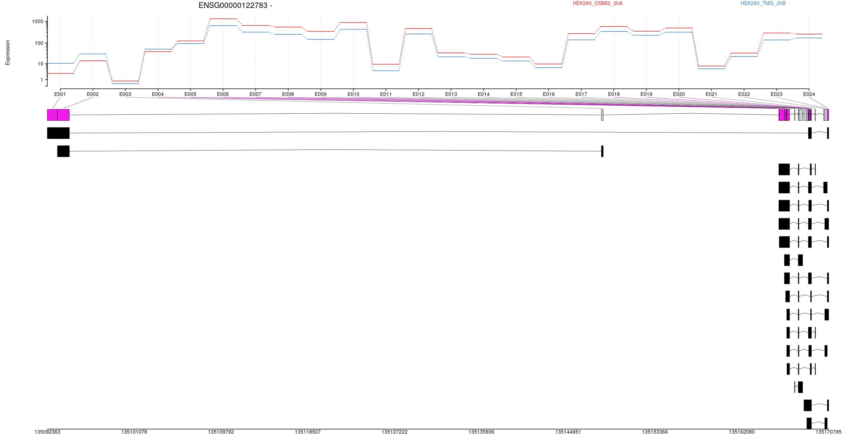This screenshot has width=868, height=438.
Task: Select the HEK293_OSMI2_2hA legend label
Action: (x=597, y=4)
